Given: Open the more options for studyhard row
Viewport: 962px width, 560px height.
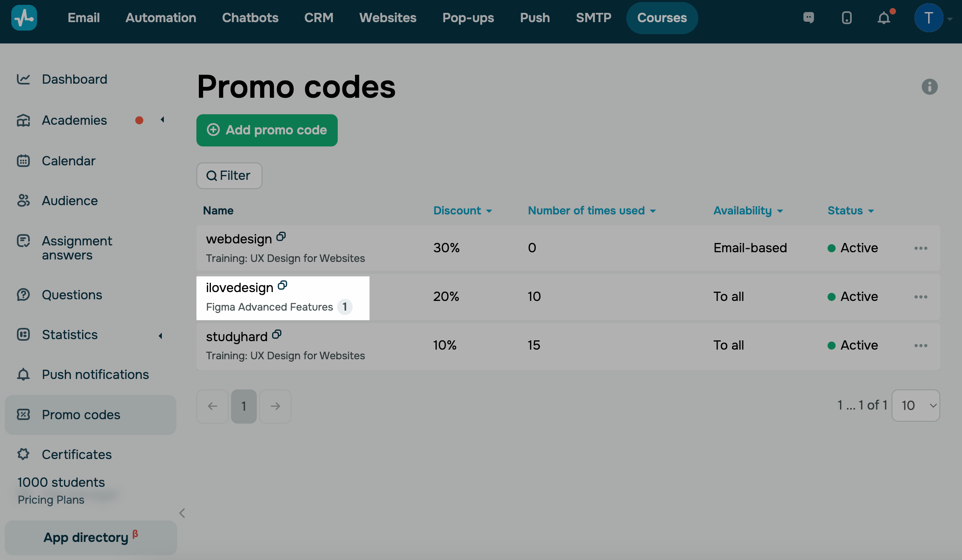Looking at the screenshot, I should (x=921, y=346).
